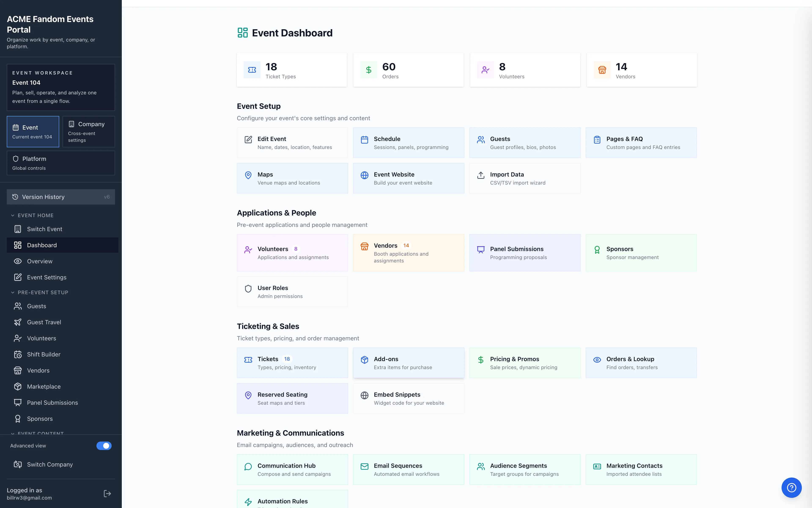This screenshot has width=812, height=508.
Task: Click the globe icon on Event Website card
Action: pyautogui.click(x=365, y=175)
